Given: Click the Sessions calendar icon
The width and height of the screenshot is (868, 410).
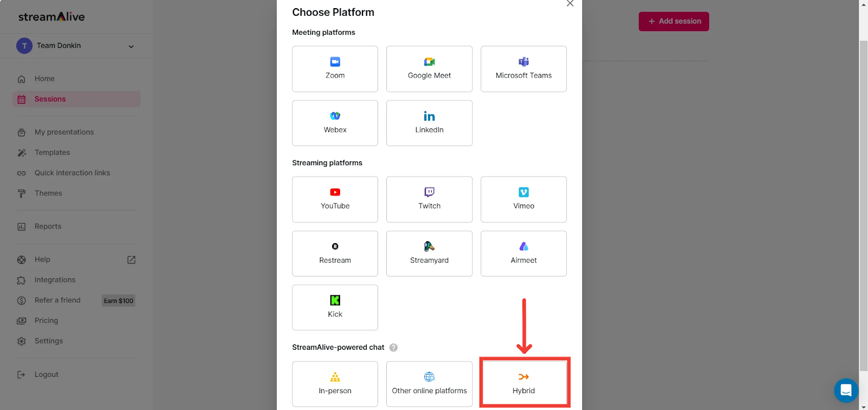Looking at the screenshot, I should (22, 99).
